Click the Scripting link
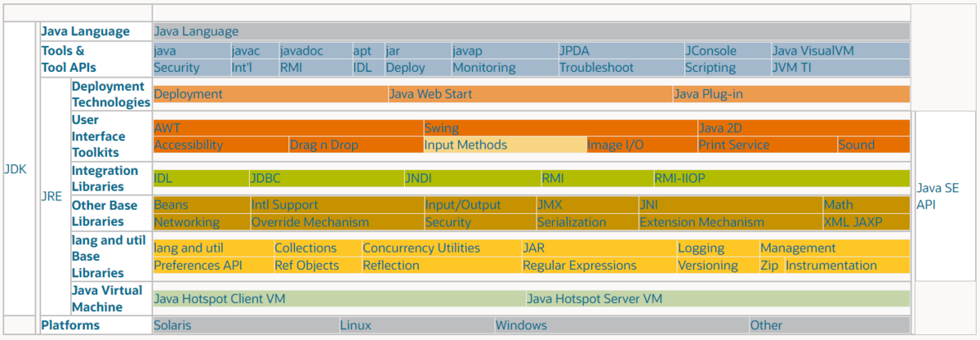This screenshot has width=980, height=340. tap(710, 68)
